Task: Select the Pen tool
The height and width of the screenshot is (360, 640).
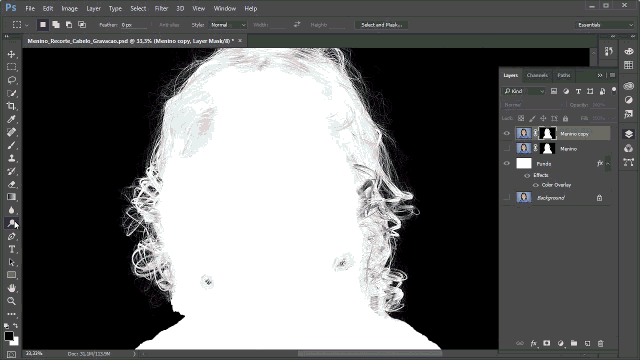Action: [x=11, y=236]
